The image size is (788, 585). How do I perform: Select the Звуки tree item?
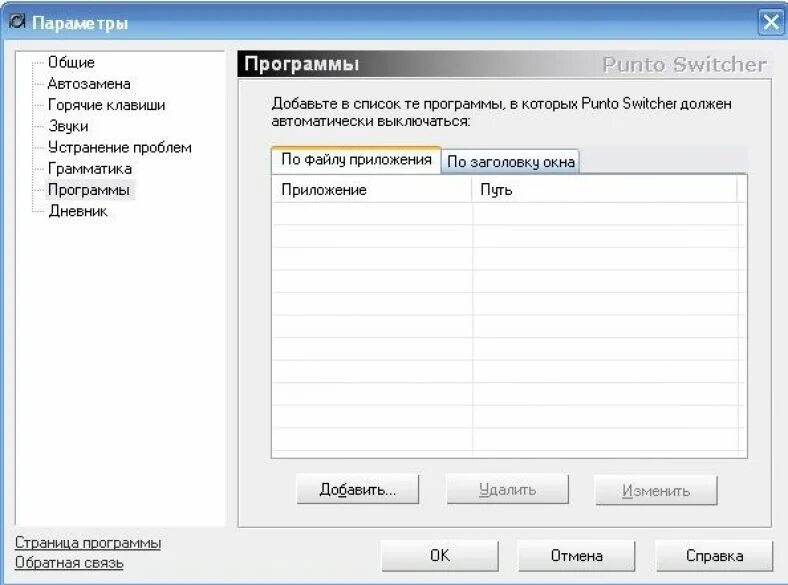click(68, 126)
